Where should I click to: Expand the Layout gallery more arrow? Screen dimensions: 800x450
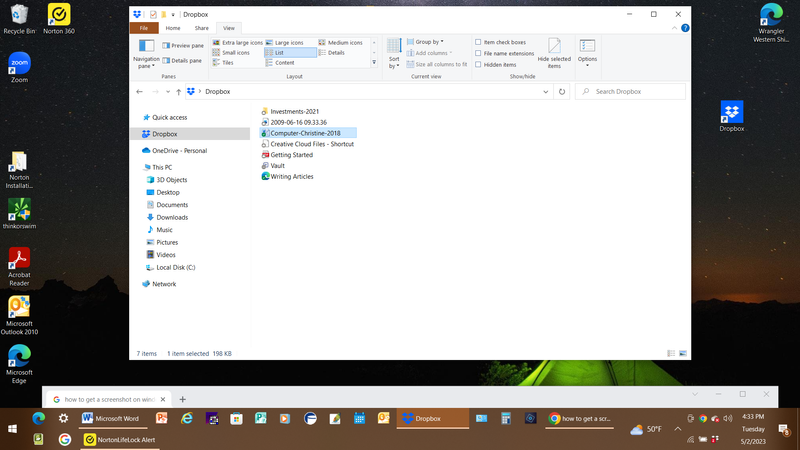(374, 63)
